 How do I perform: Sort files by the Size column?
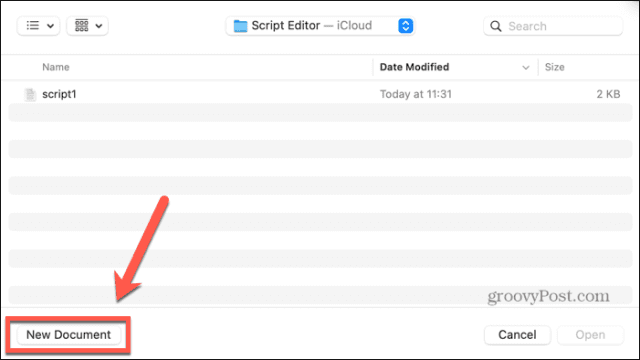[555, 67]
